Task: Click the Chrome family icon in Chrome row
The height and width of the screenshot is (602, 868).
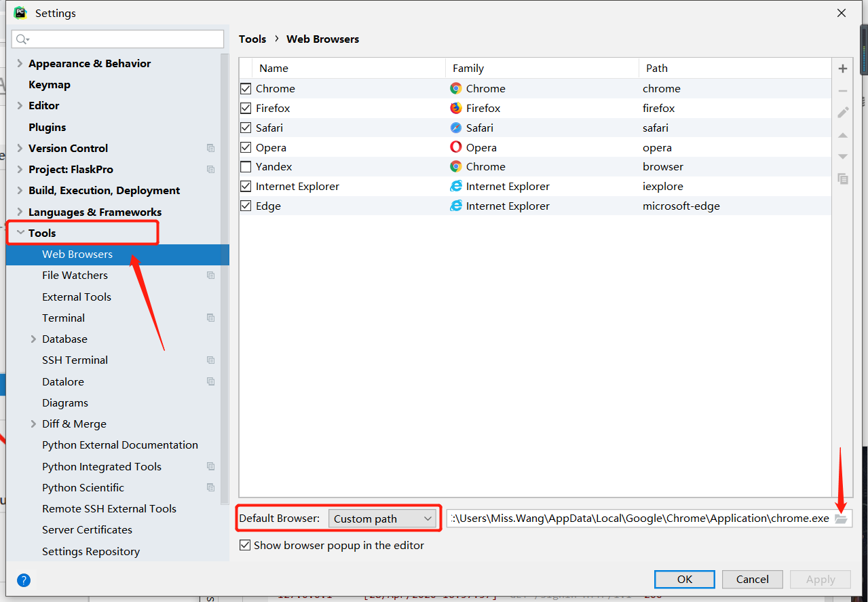Action: (456, 88)
